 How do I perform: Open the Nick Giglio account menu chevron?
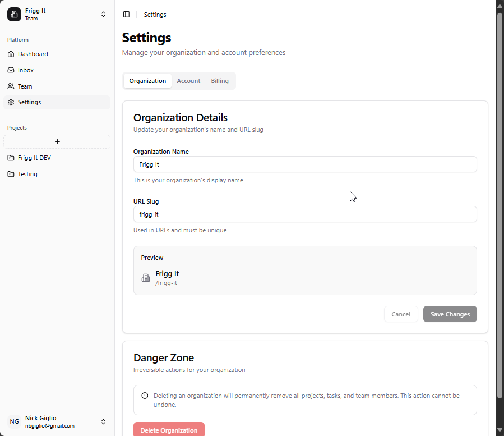coord(103,421)
